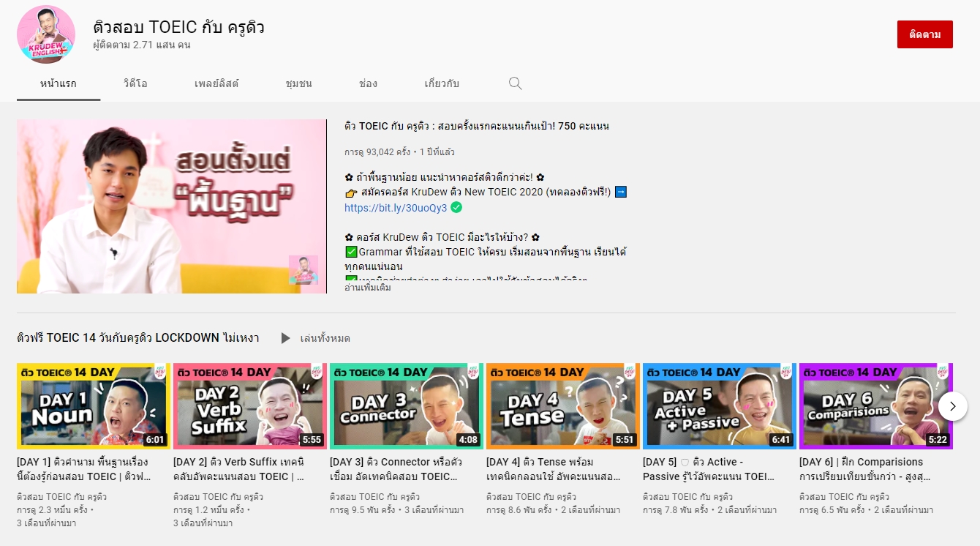
Task: Open the LOCKDOWN 14-day playlist title
Action: click(138, 338)
